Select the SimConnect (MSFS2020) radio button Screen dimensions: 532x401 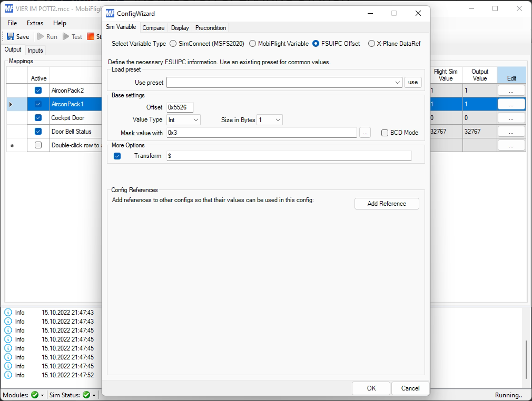pyautogui.click(x=173, y=44)
